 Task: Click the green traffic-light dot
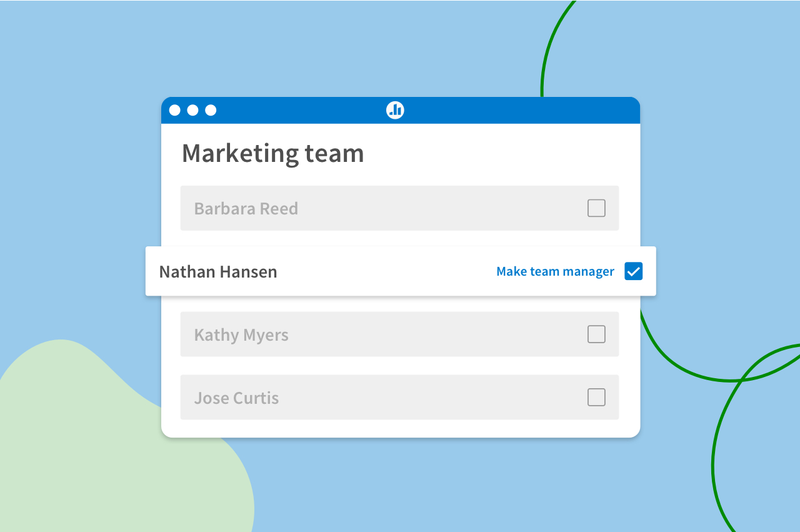point(210,109)
